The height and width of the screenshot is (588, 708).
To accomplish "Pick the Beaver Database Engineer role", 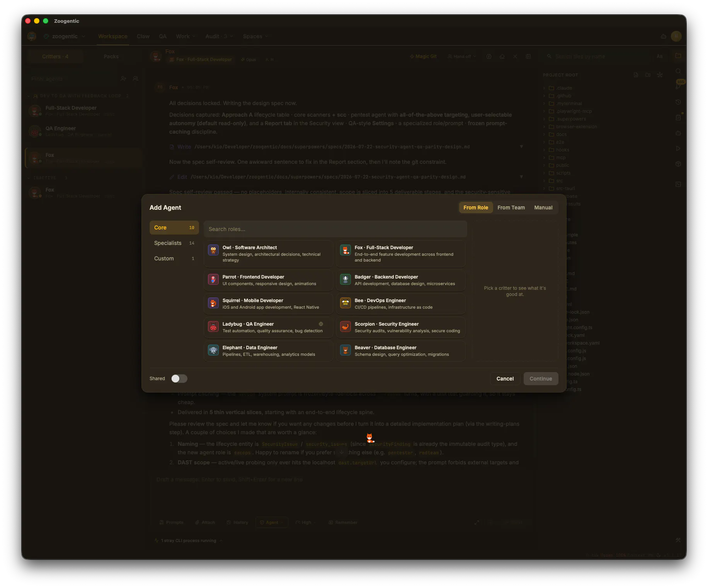I will (x=400, y=351).
